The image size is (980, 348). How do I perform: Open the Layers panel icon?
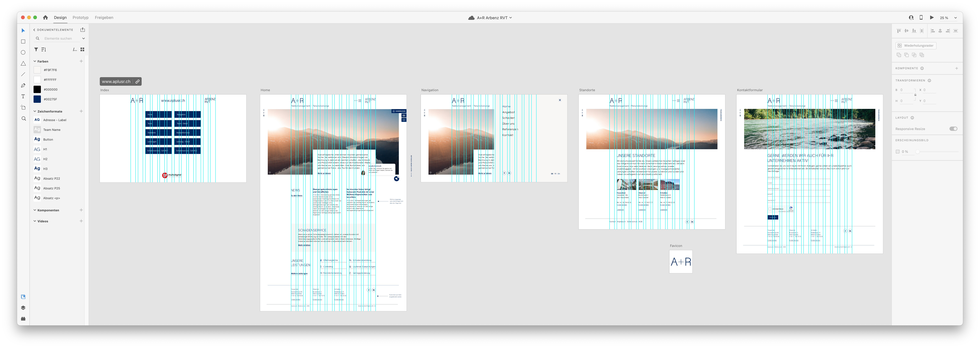point(23,308)
